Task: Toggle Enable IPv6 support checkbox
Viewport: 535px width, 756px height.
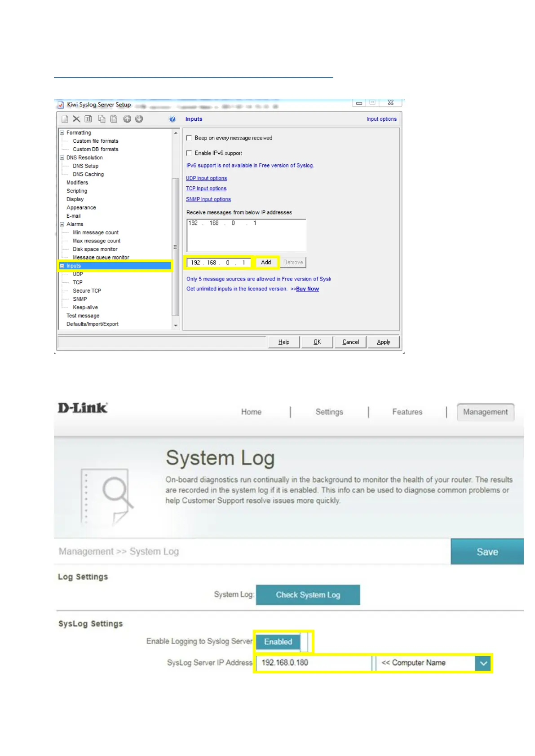Action: (x=189, y=153)
